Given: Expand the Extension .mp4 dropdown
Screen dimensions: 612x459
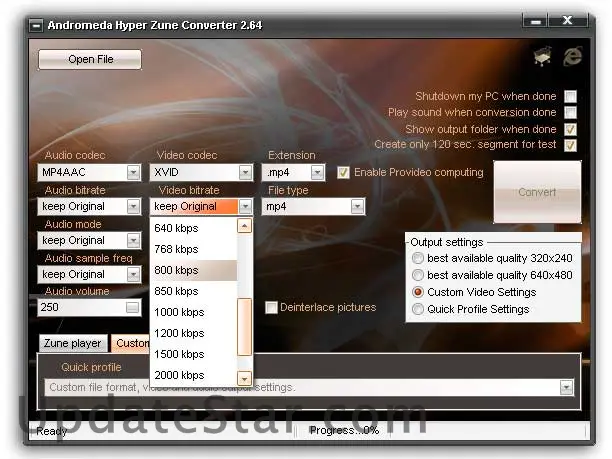Looking at the screenshot, I should 318,173.
